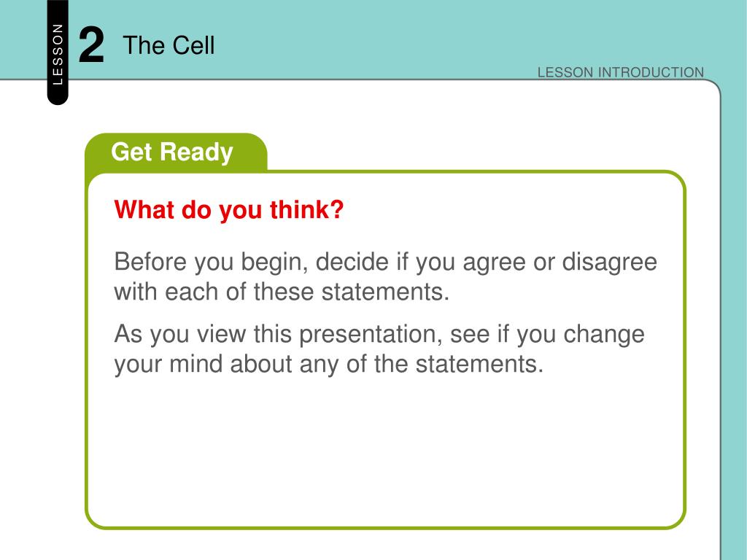747x560 pixels.
Task: Click the words with each of these
Action: 214,292
